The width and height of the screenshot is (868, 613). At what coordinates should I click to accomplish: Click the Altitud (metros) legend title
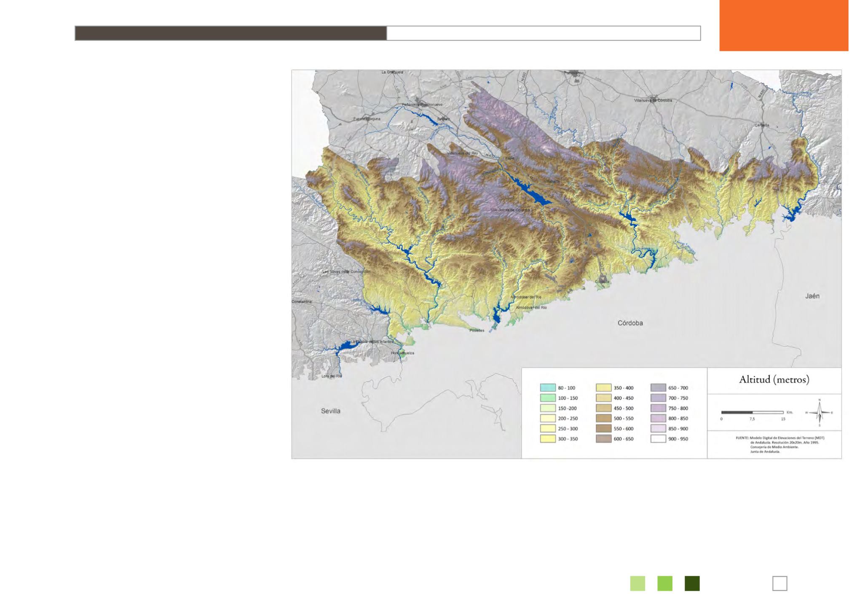(774, 379)
